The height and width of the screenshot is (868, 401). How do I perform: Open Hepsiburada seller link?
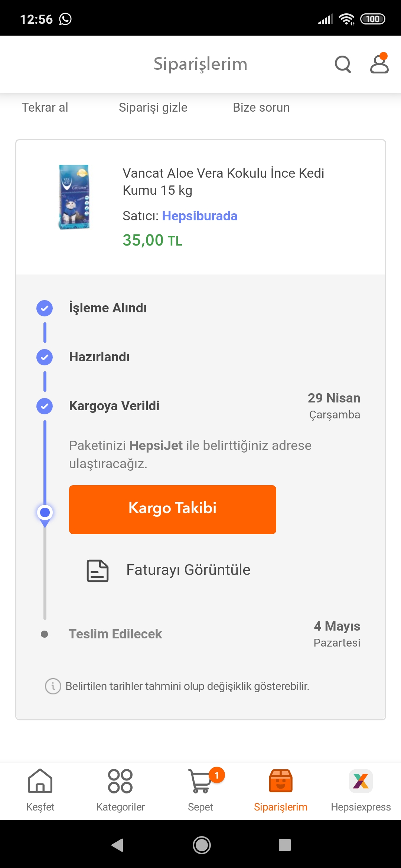[x=200, y=216]
